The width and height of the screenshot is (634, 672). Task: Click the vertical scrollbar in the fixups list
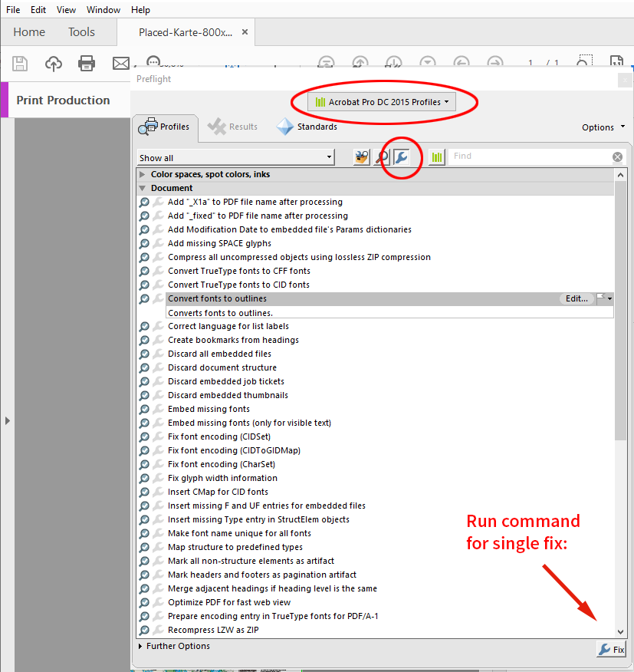coord(620,307)
